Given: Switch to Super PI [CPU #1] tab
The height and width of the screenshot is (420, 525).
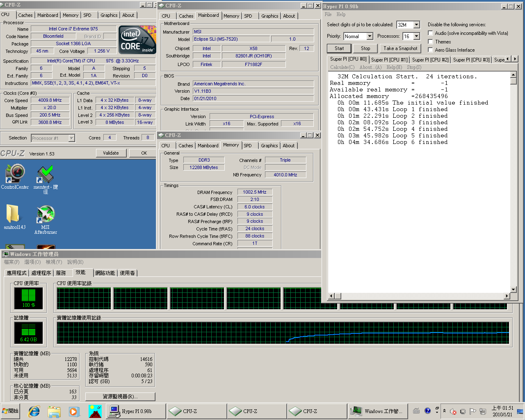Looking at the screenshot, I should (389, 59).
